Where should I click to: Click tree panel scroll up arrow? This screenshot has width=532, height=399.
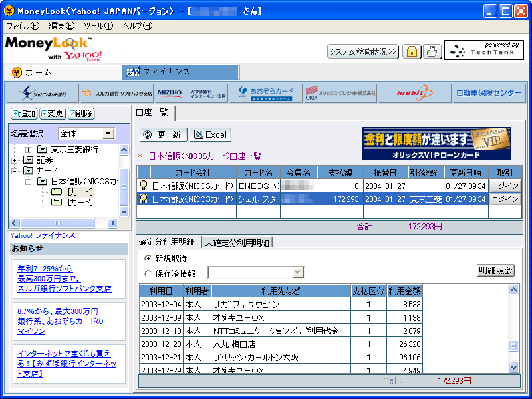[x=124, y=150]
